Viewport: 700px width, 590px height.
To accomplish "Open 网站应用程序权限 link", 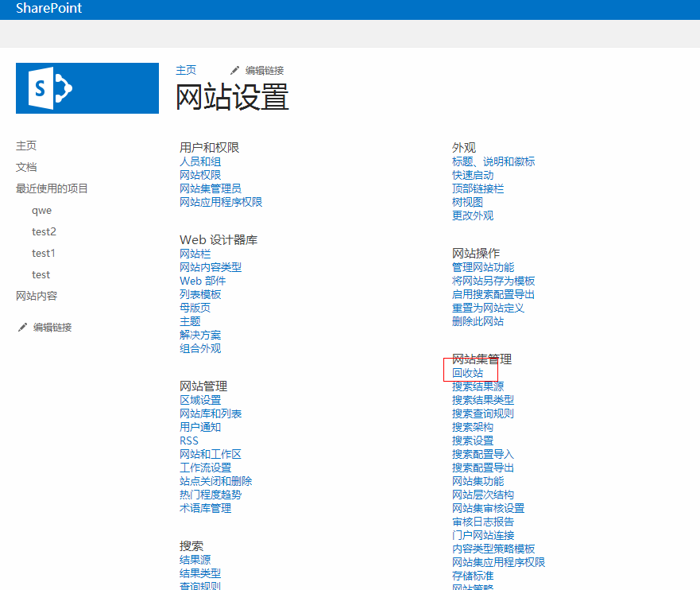I will pos(221,202).
